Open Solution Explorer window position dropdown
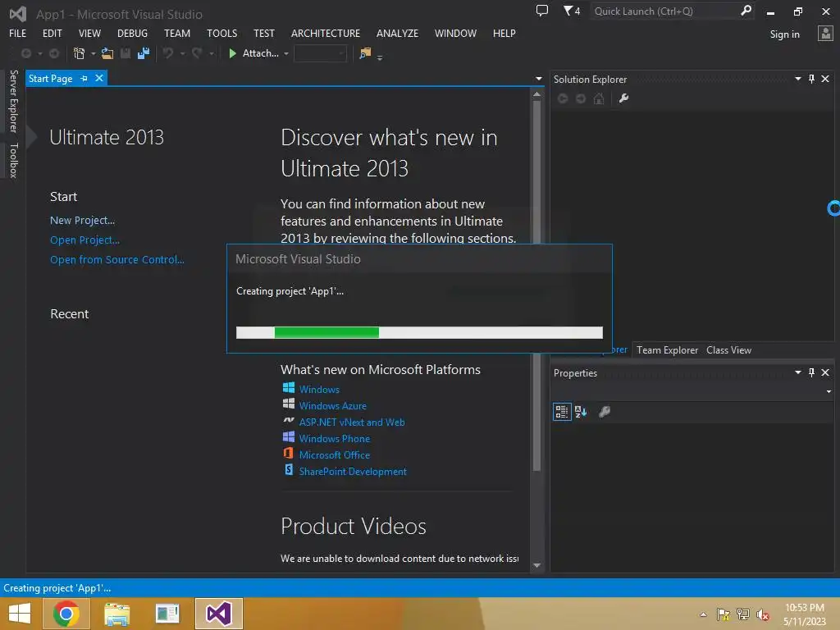The height and width of the screenshot is (630, 840). pos(797,79)
